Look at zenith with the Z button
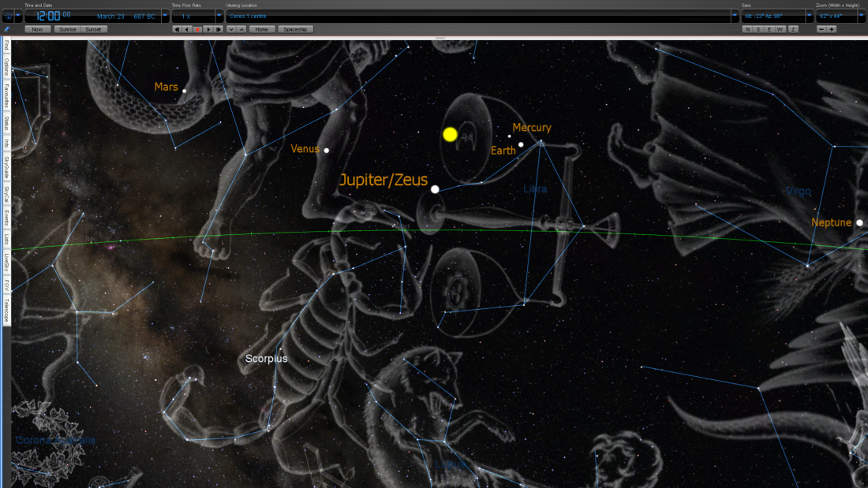Viewport: 868px width, 488px height. pyautogui.click(x=793, y=29)
